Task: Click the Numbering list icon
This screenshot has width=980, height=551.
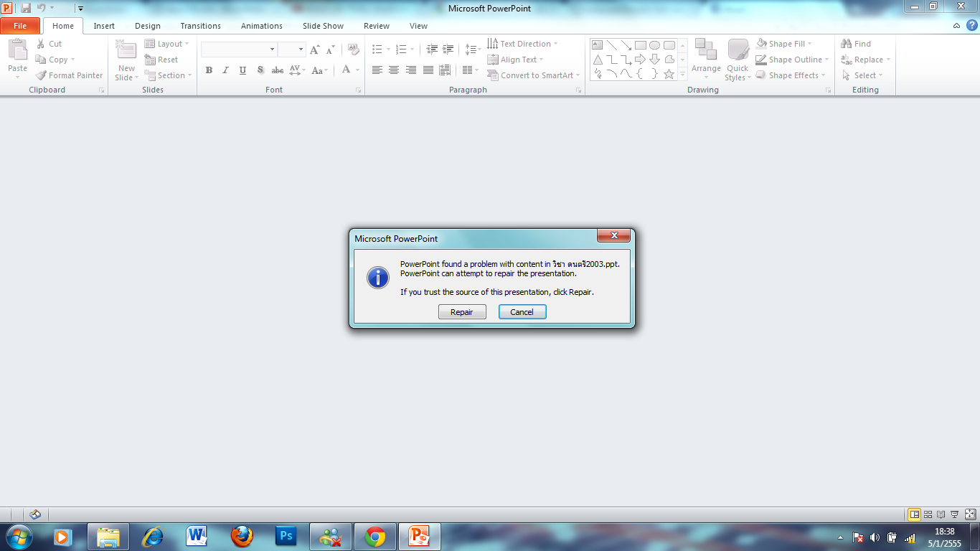Action: [401, 50]
